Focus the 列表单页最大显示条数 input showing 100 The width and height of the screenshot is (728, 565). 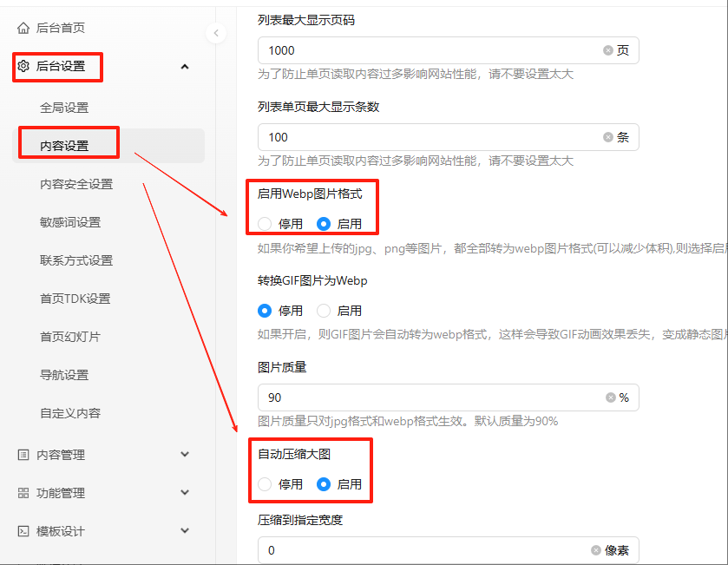pos(449,137)
